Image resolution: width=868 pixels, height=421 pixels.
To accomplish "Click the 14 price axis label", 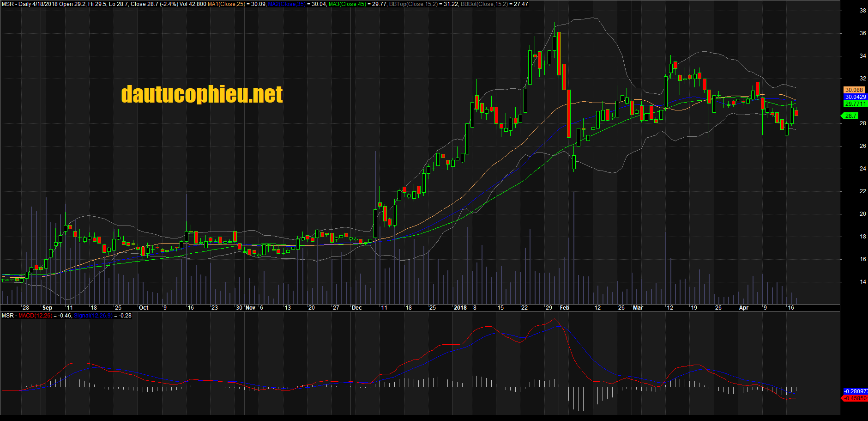I will click(862, 282).
